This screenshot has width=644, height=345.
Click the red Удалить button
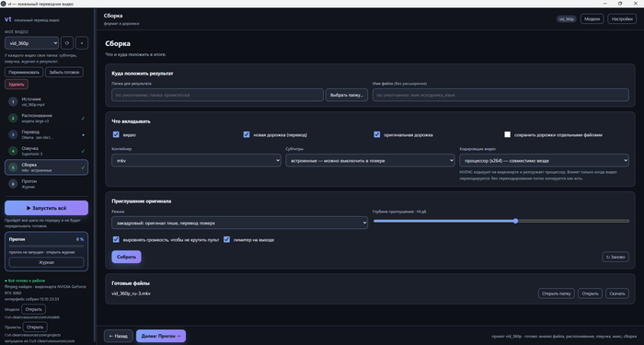17,85
